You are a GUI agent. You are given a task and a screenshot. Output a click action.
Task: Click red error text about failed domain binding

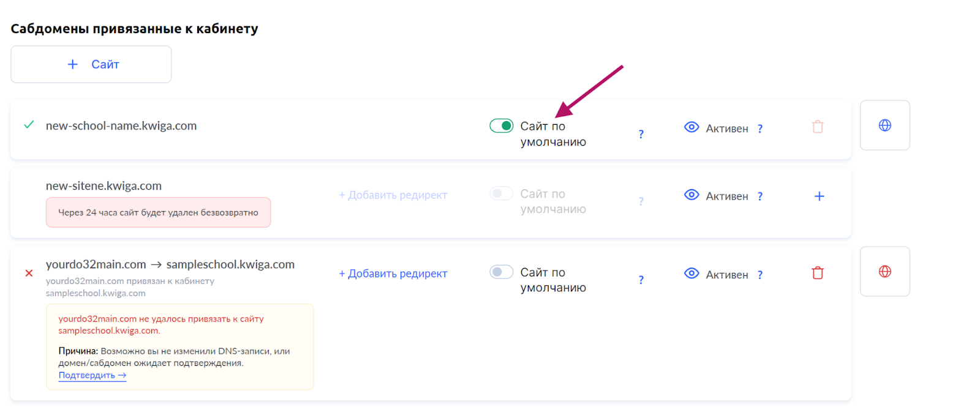coord(161,324)
